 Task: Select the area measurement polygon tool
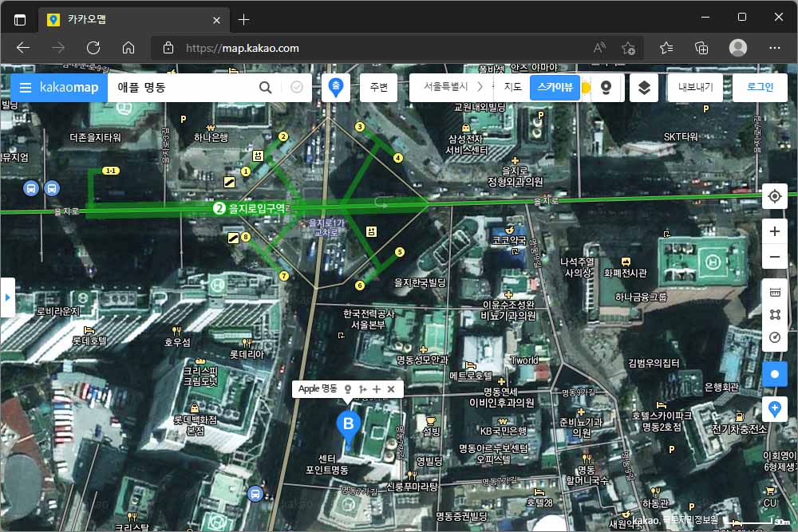pos(775,315)
